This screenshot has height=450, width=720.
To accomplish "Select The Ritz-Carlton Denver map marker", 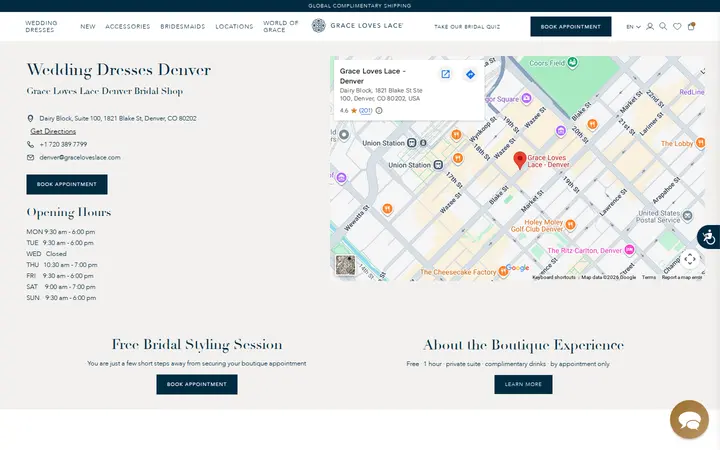I will 630,250.
